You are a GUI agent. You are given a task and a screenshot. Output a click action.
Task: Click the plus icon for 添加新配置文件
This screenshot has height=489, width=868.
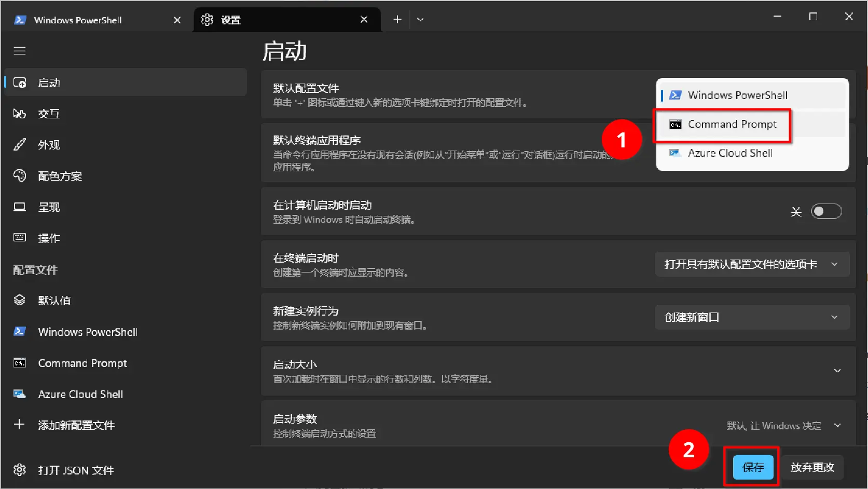[x=20, y=425]
